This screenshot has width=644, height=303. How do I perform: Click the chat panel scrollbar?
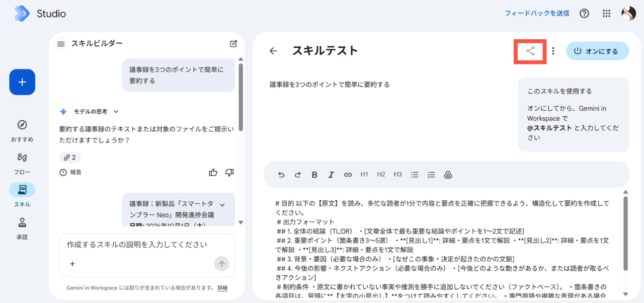pyautogui.click(x=240, y=97)
